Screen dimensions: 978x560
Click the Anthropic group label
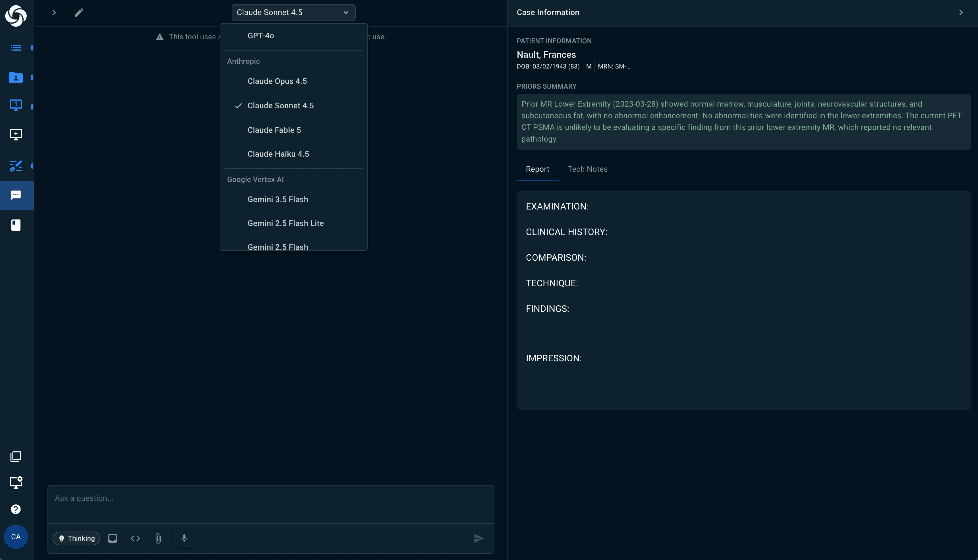243,61
